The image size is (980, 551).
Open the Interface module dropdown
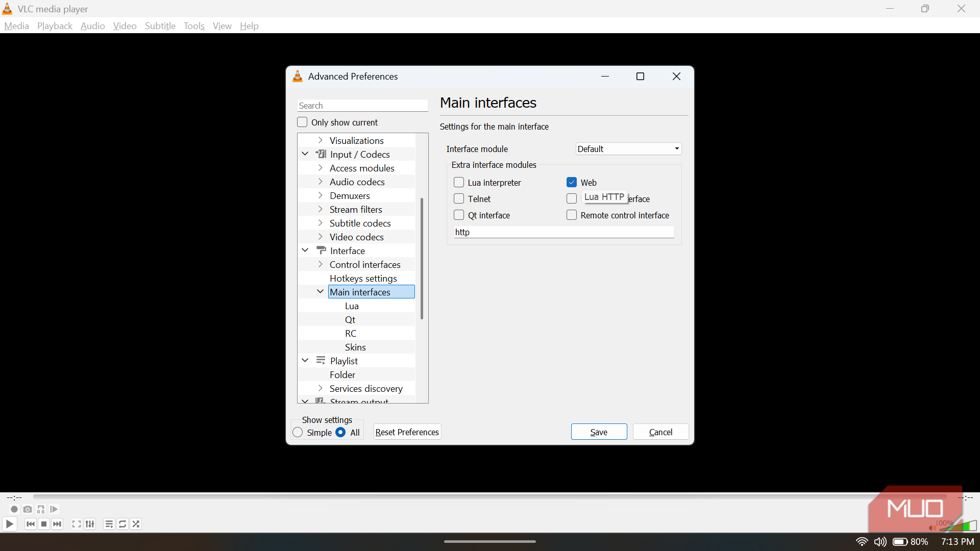(x=628, y=149)
